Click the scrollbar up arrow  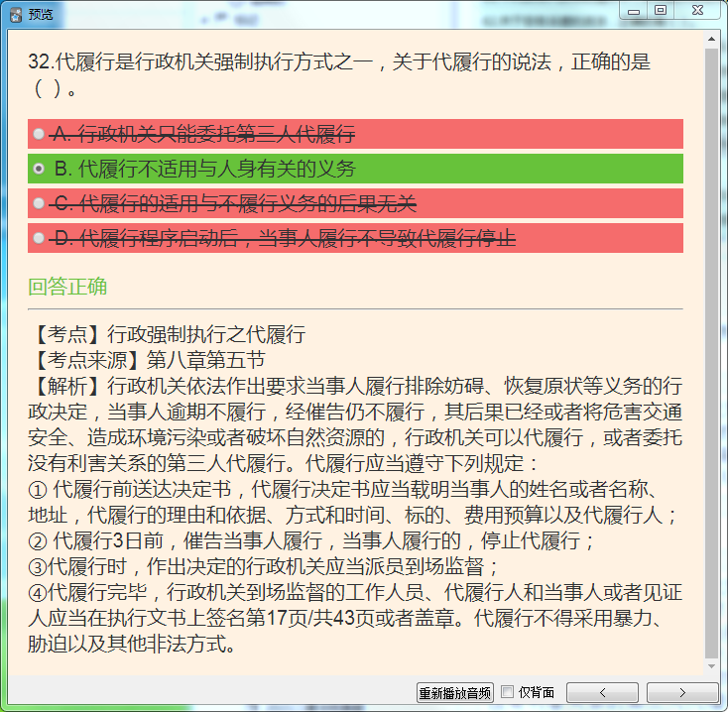pos(711,40)
